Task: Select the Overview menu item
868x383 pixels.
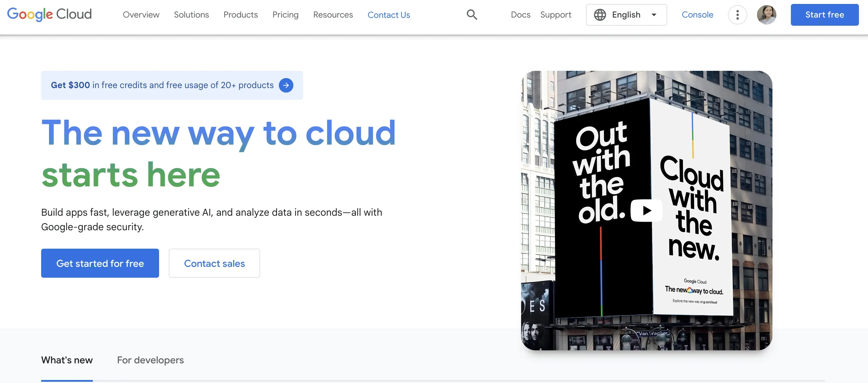Action: (141, 15)
